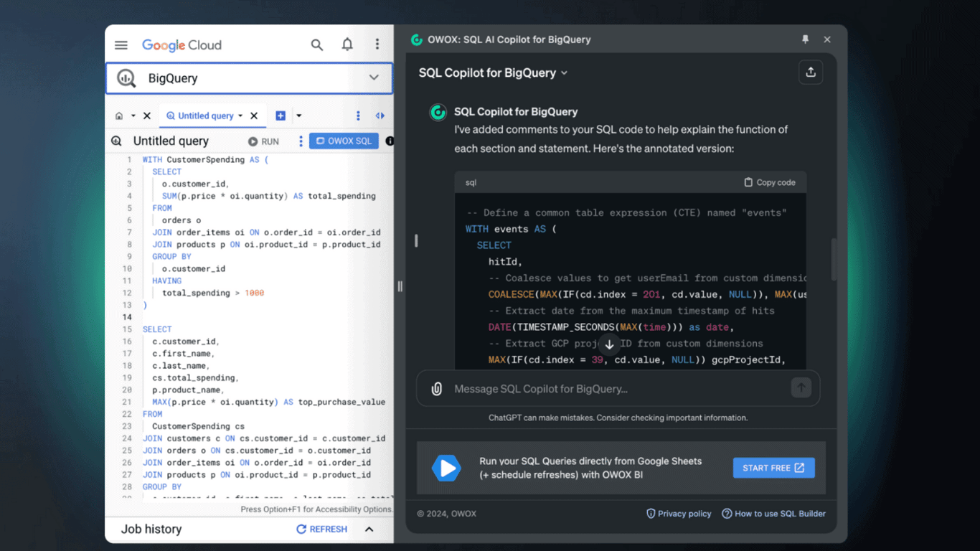The image size is (980, 551).
Task: Click the COALESCE line in Copilot code
Action: 647,294
